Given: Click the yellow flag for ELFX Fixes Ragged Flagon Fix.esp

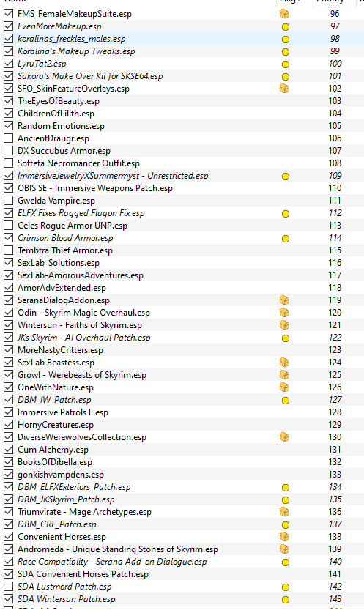Looking at the screenshot, I should (286, 214).
